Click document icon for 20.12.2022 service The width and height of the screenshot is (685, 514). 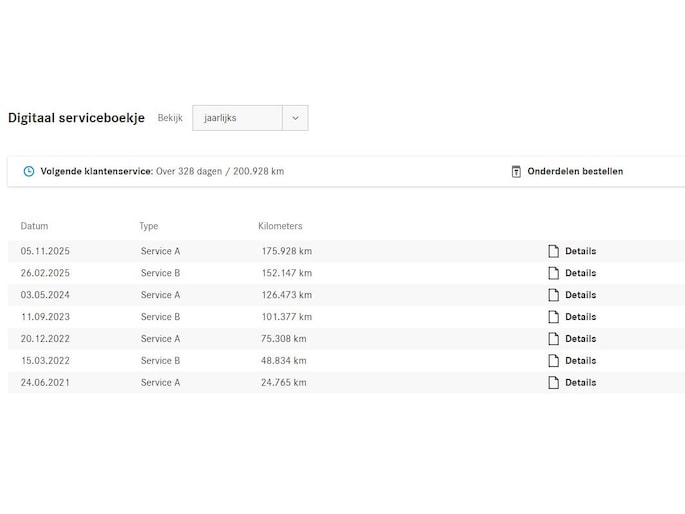(553, 339)
